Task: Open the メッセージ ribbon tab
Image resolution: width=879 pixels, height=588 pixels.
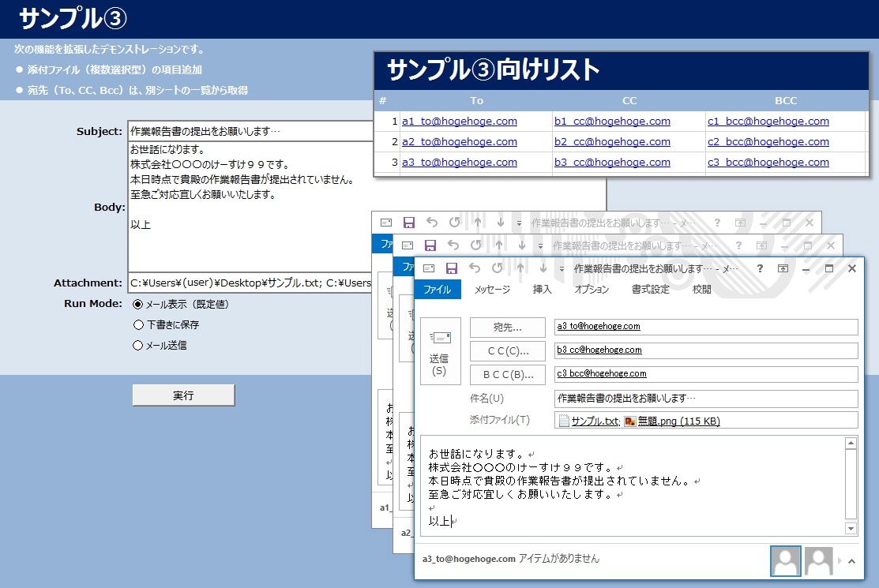Action: (x=492, y=290)
